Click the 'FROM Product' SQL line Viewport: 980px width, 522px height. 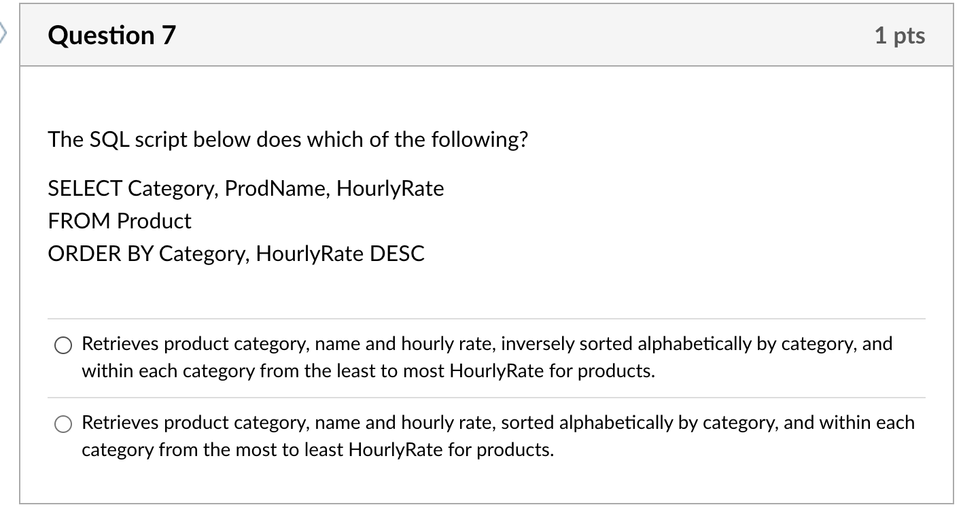pyautogui.click(x=120, y=221)
